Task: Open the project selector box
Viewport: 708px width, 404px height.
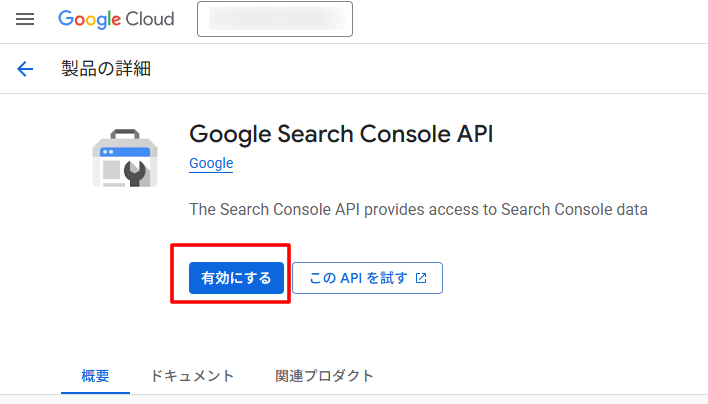Action: (276, 20)
